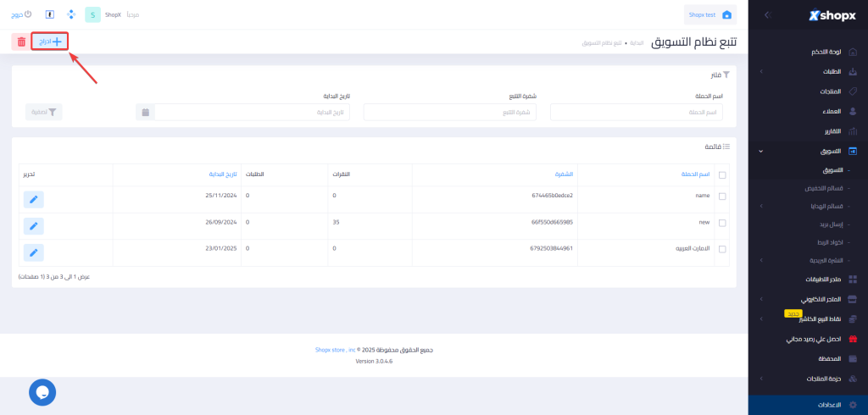Open the chat bubble support widget
Screen dimensions: 868x415
(42, 391)
